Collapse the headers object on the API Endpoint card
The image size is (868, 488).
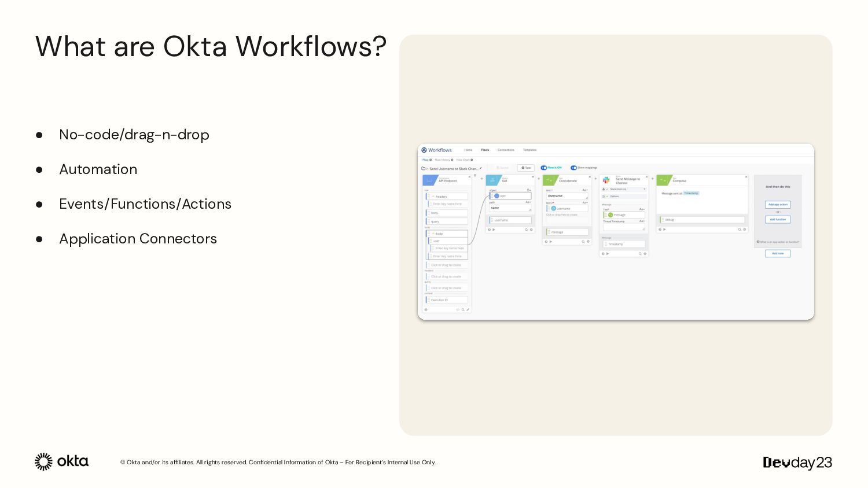(x=433, y=197)
